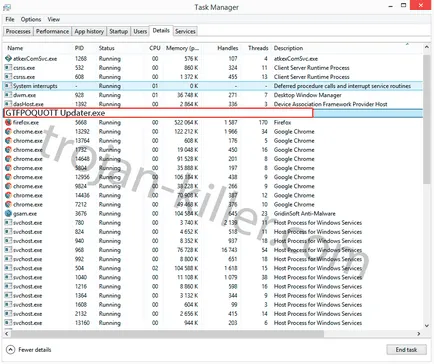
Task: Select the dasHost.exe process name
Action: [28, 104]
